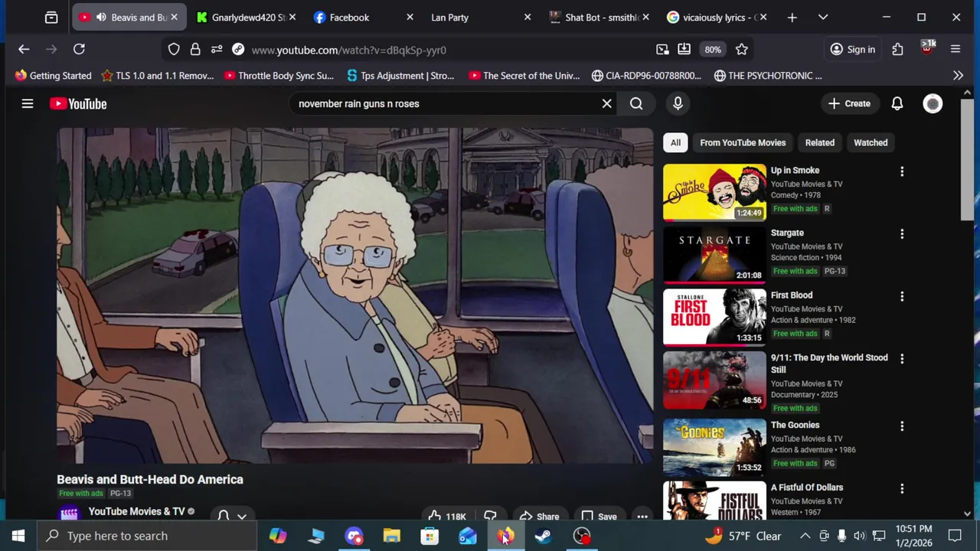This screenshot has width=980, height=551.
Task: Dislike the Beavis and Butt-Head video
Action: (490, 517)
